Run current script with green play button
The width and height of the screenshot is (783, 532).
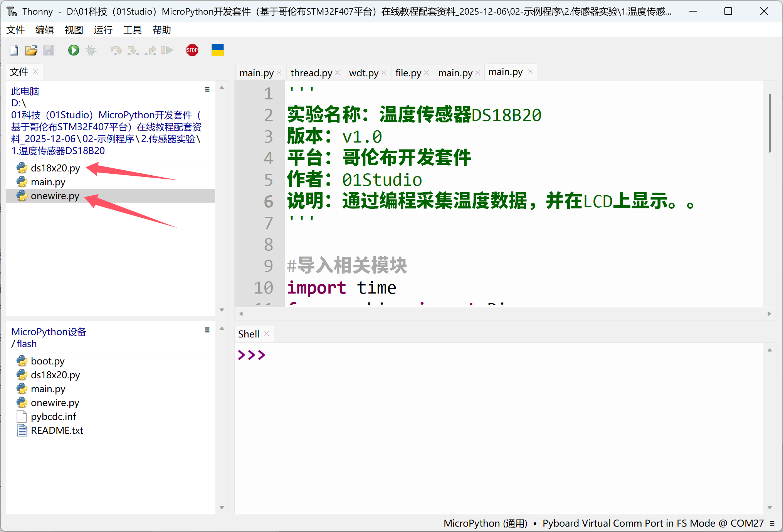tap(73, 50)
